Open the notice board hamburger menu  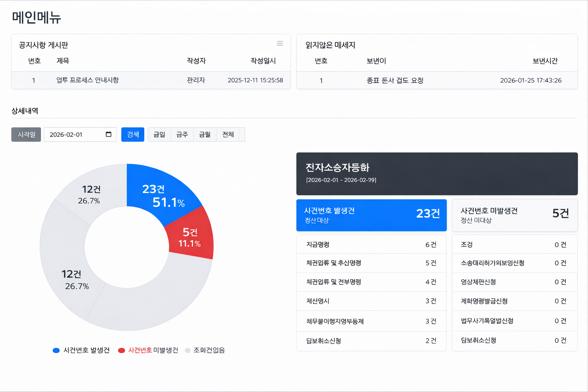(280, 43)
